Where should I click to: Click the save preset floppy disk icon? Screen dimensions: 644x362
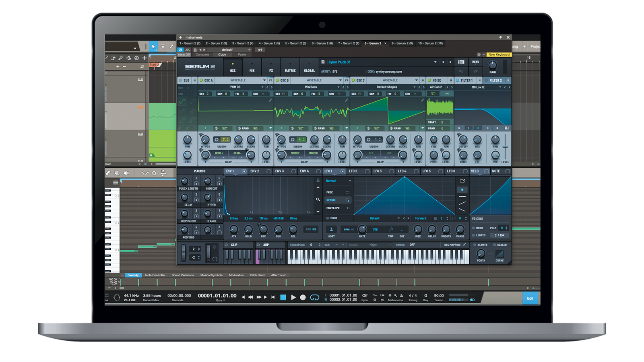pyautogui.click(x=323, y=62)
